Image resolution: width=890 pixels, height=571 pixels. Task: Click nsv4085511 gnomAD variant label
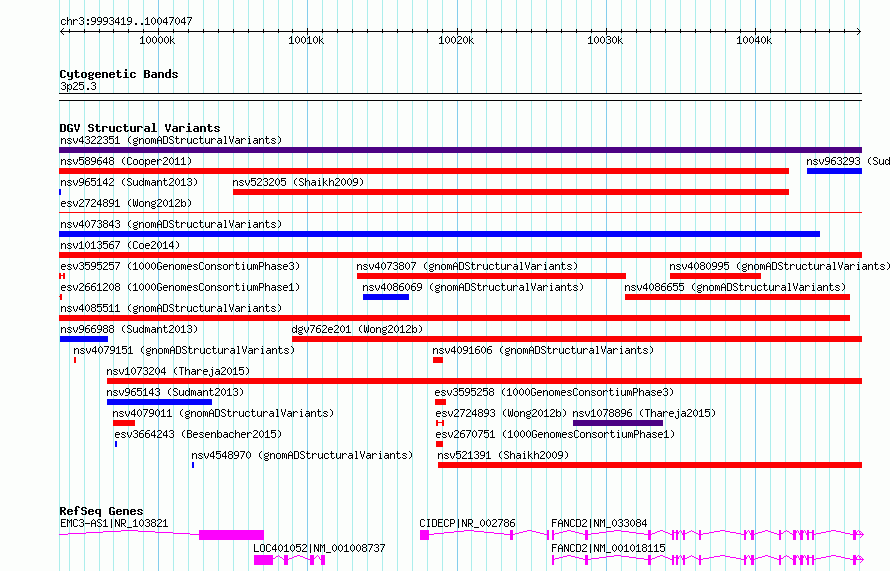pyautogui.click(x=171, y=308)
